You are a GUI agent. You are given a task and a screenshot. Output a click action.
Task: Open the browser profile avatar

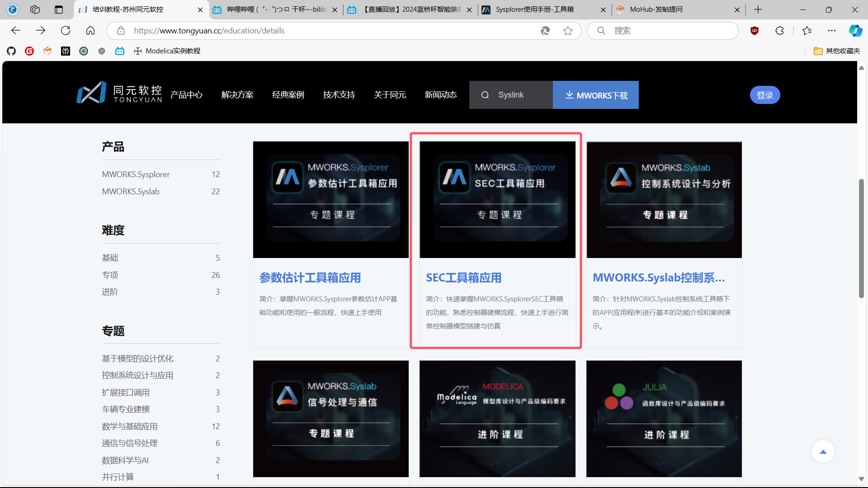tap(13, 9)
